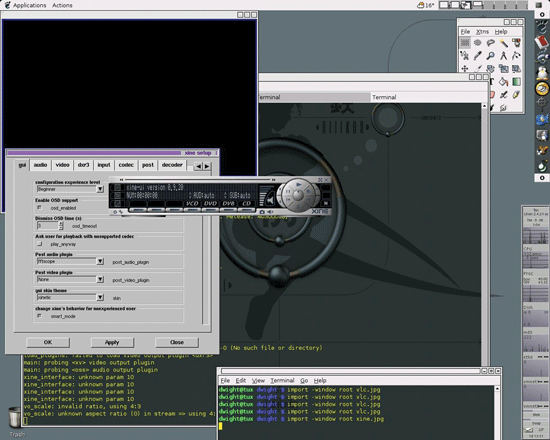
Task: Select the GIMP ellipse select tool
Action: 478,43
